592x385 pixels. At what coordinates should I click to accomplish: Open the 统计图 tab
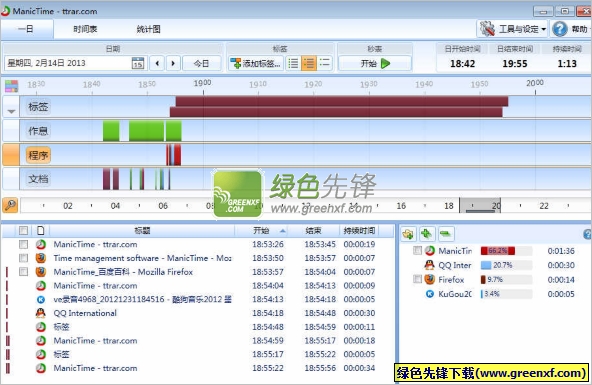click(x=148, y=29)
